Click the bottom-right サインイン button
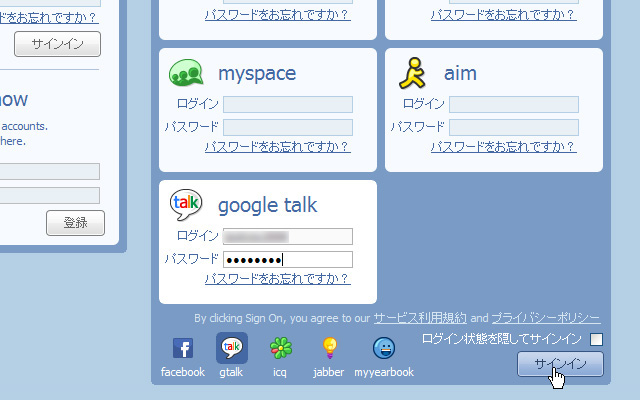Image resolution: width=640 pixels, height=400 pixels. click(x=560, y=364)
